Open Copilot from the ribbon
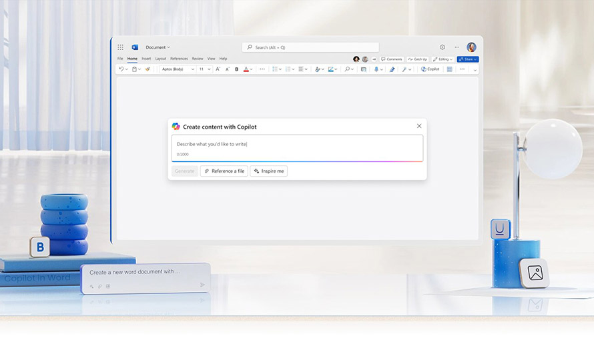594x364 pixels. click(430, 69)
